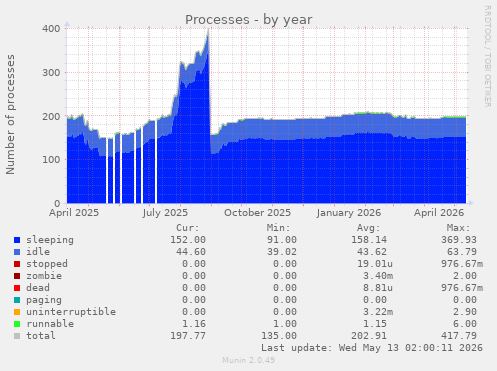Click the runnable legend color swatch

pyautogui.click(x=17, y=324)
